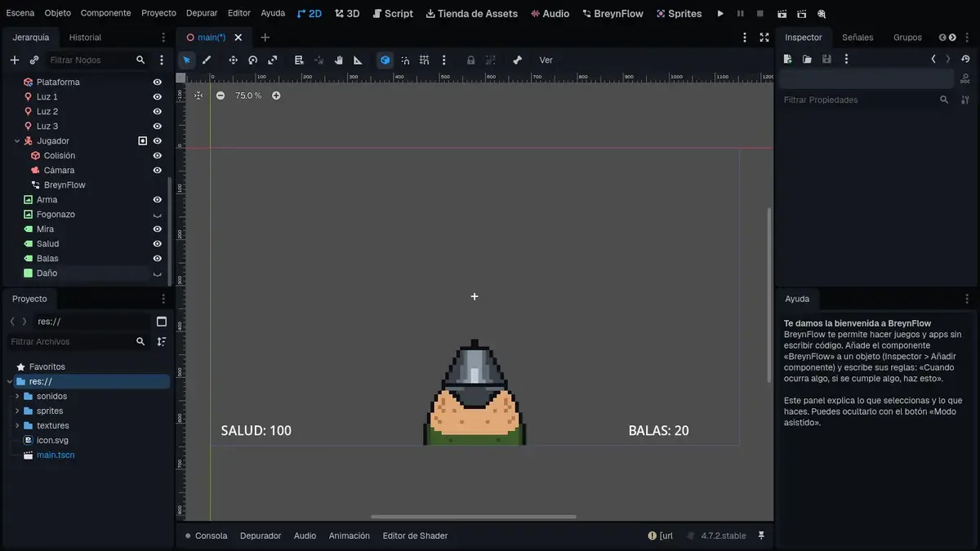This screenshot has height=551, width=980.
Task: Activate the Move Mode tool
Action: click(233, 60)
